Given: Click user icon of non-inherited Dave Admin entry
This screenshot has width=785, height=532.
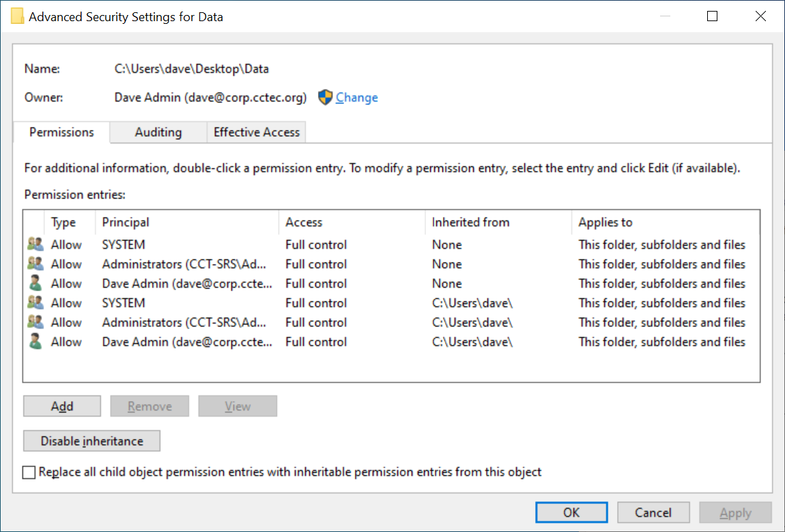Looking at the screenshot, I should tap(35, 283).
